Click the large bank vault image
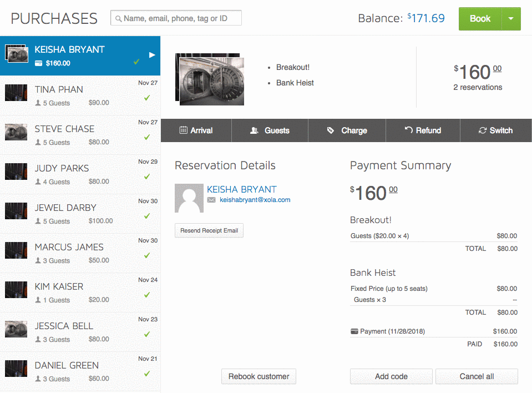The image size is (532, 393). pos(210,79)
